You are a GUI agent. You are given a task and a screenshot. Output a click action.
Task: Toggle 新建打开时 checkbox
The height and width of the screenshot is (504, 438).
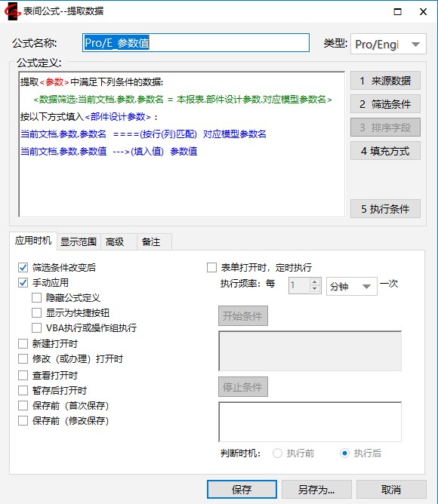point(23,343)
